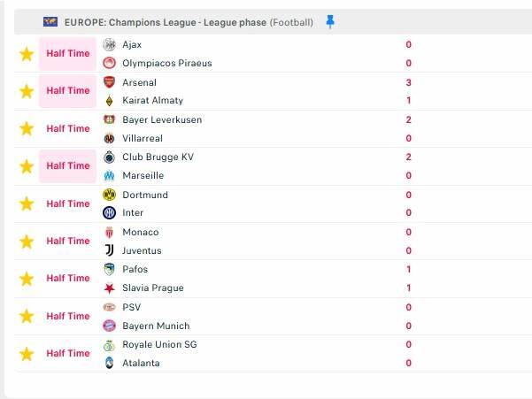The height and width of the screenshot is (399, 532).
Task: Click the Villarreal club logo
Action: coord(109,138)
